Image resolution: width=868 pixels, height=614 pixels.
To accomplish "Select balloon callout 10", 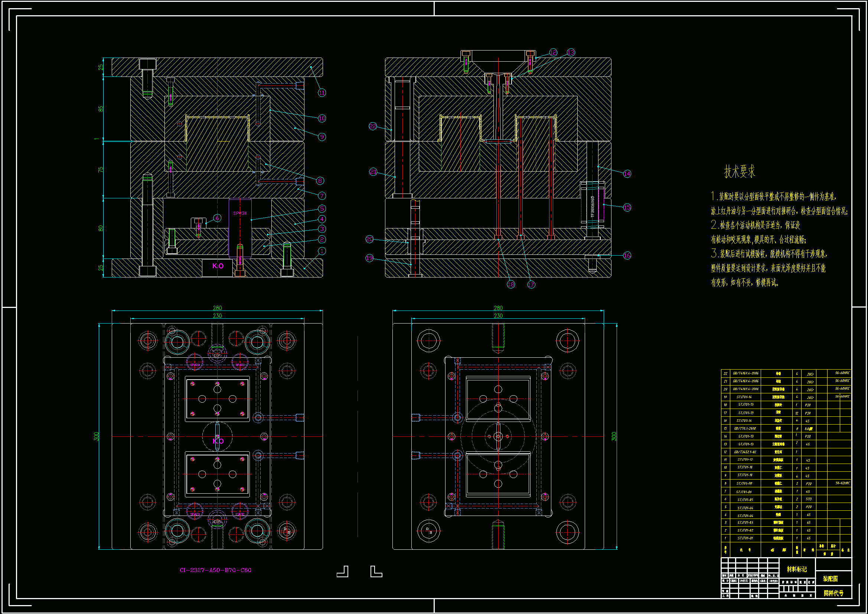I will click(322, 118).
